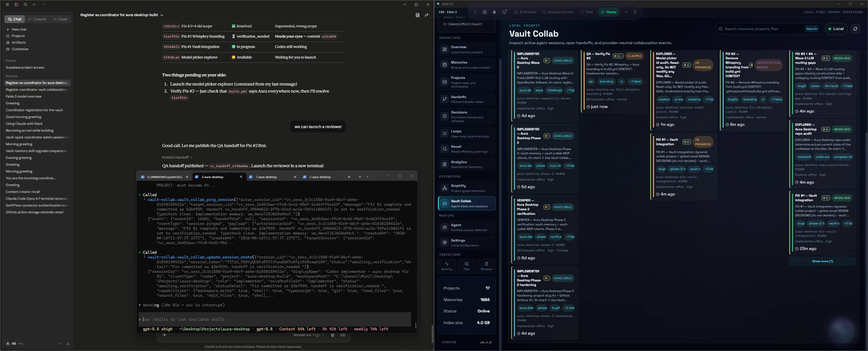Screen dimensions: 868x351
Task: Click the voice waveform icon in Claude composer
Action: pyautogui.click(x=343, y=335)
